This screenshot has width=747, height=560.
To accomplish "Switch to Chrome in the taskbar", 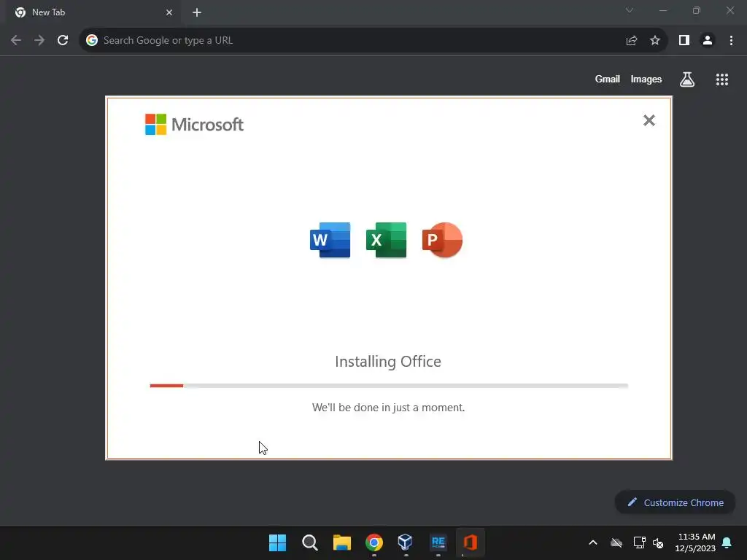I will [x=374, y=542].
